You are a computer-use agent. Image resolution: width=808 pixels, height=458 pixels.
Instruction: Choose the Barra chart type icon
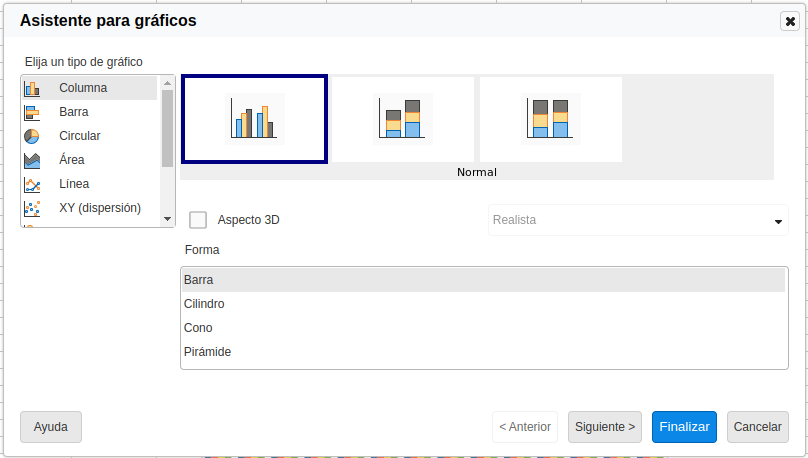point(32,112)
